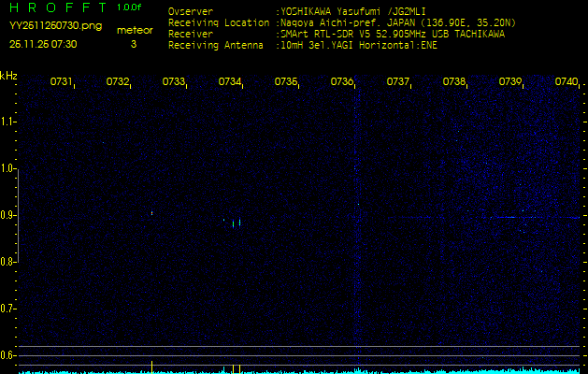Click the HROFFT title text
The width and height of the screenshot is (588, 374).
[x=58, y=7]
